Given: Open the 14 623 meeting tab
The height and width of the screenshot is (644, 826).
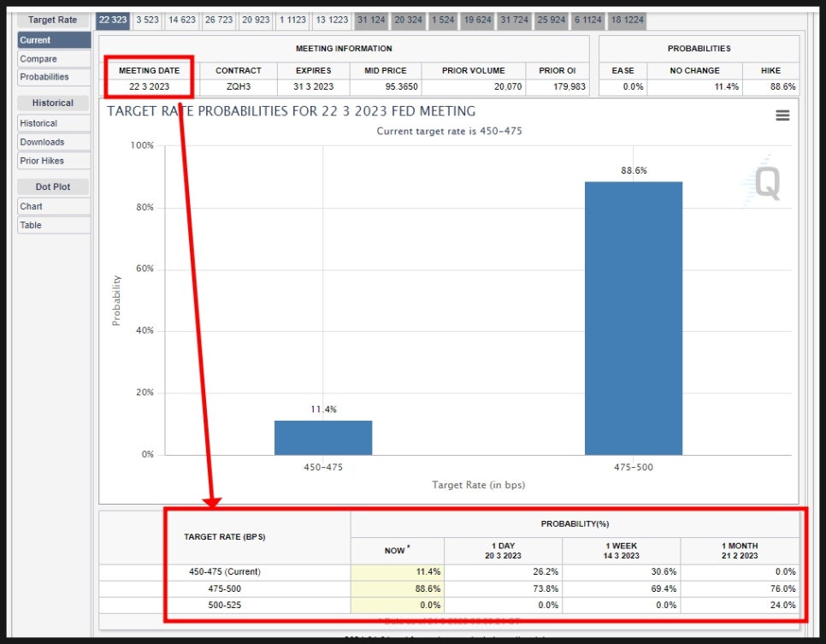Looking at the screenshot, I should pos(182,20).
